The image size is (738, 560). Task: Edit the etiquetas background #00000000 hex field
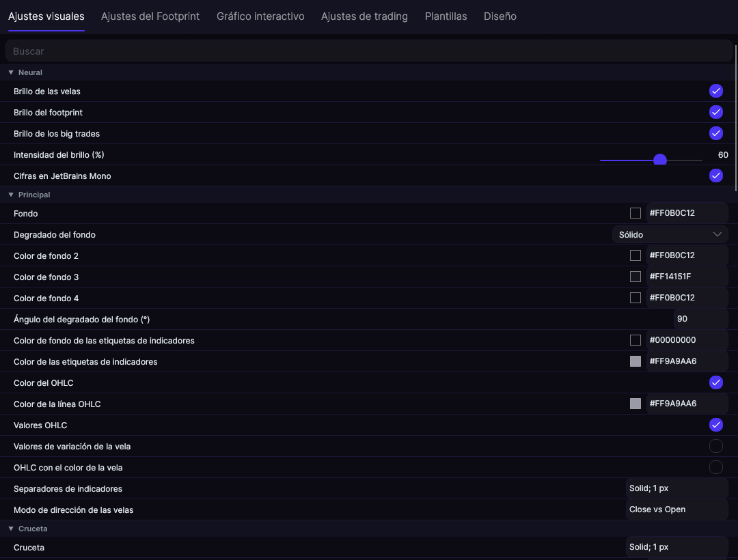(x=687, y=340)
